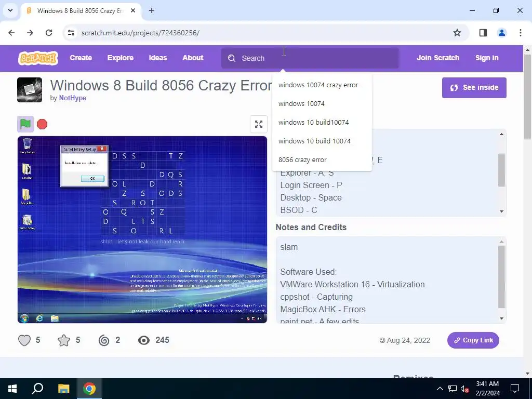
Task: View site information icon in address bar
Action: [x=71, y=33]
